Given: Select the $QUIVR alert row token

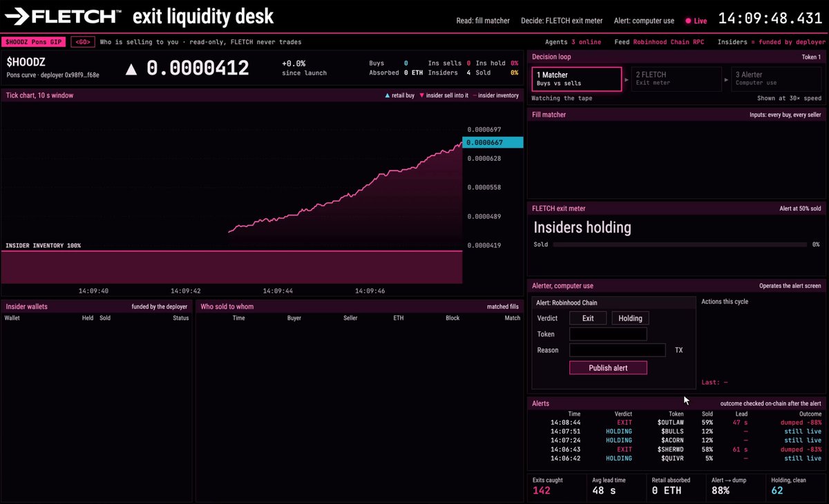Looking at the screenshot, I should (x=673, y=458).
